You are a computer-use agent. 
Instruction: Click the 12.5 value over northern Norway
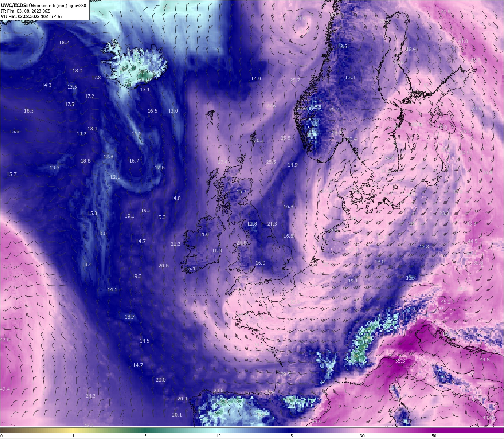(342, 46)
